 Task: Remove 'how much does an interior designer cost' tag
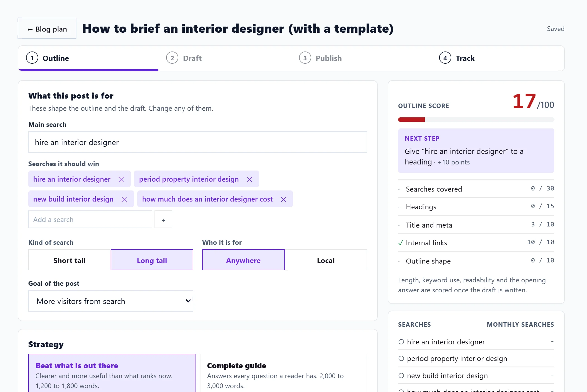coord(283,199)
